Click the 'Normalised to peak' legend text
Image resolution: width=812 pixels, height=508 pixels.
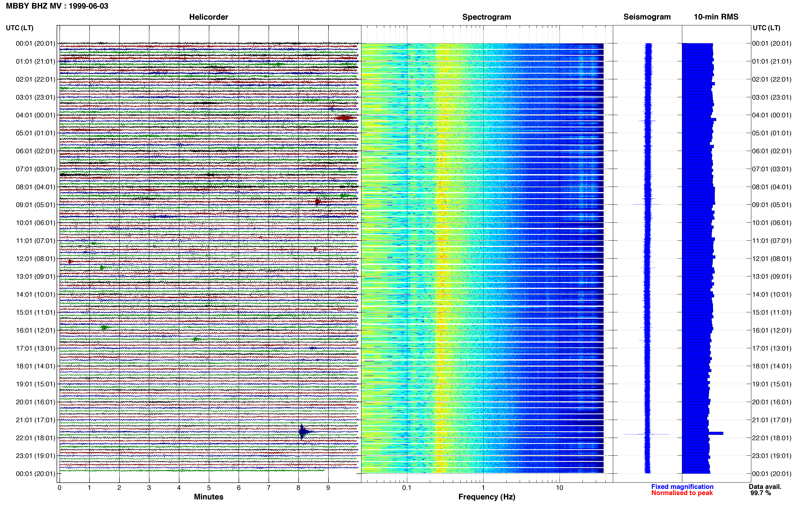click(682, 493)
